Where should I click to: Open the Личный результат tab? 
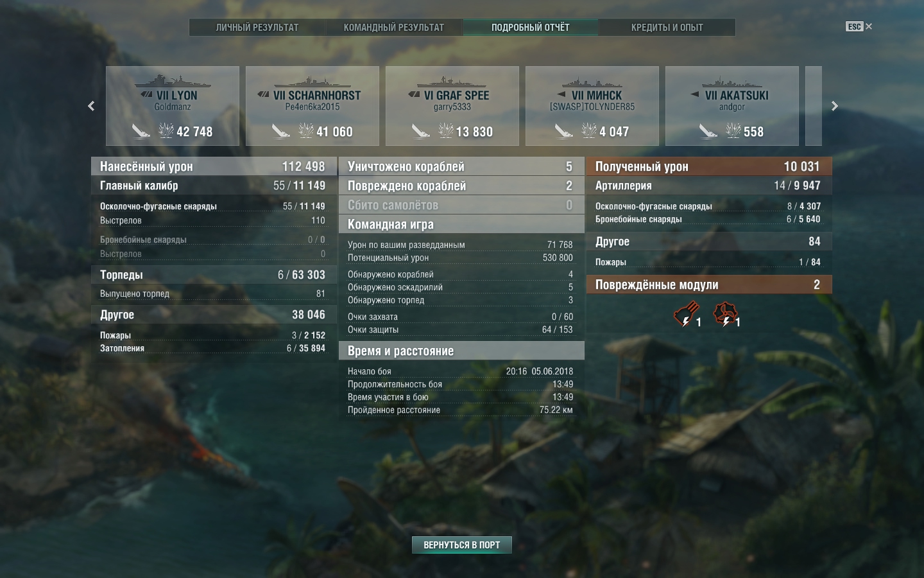(x=257, y=27)
